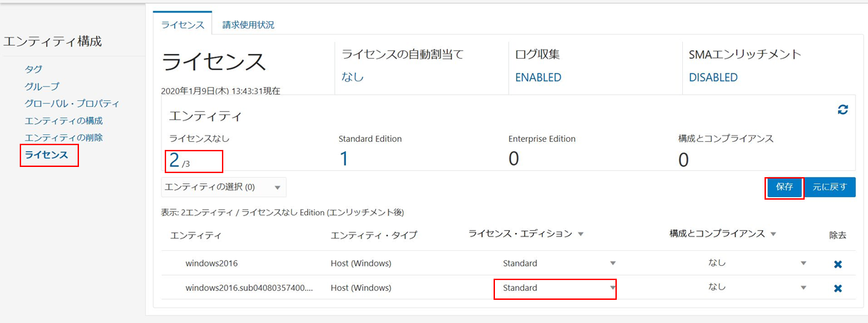Click the Enterprise Edition count 0
Viewport: 868px width, 323px height.
514,159
